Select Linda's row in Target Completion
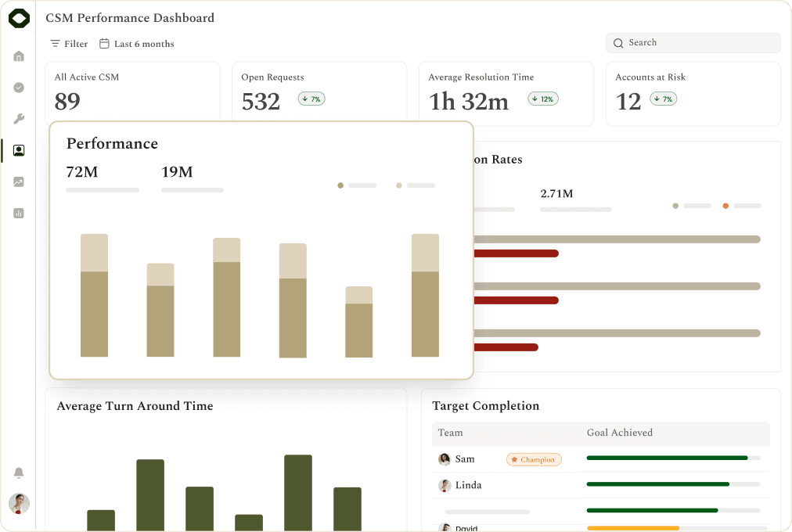 click(600, 485)
